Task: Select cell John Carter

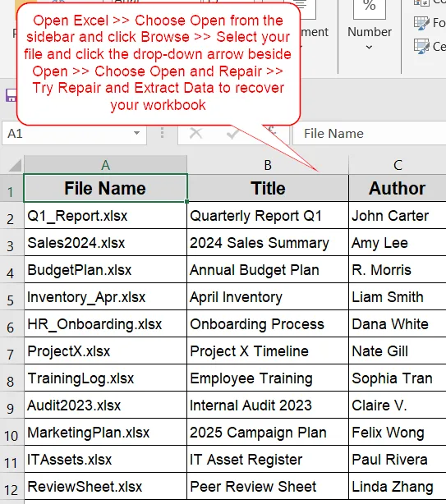Action: 398,215
